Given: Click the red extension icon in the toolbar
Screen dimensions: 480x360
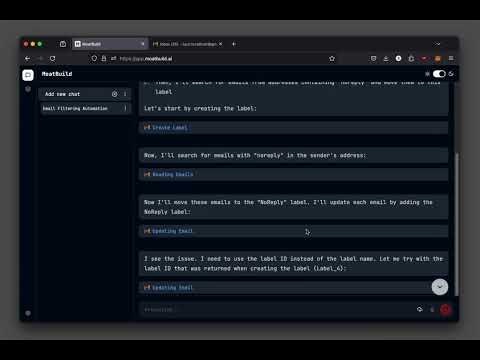Looking at the screenshot, I should (x=424, y=58).
